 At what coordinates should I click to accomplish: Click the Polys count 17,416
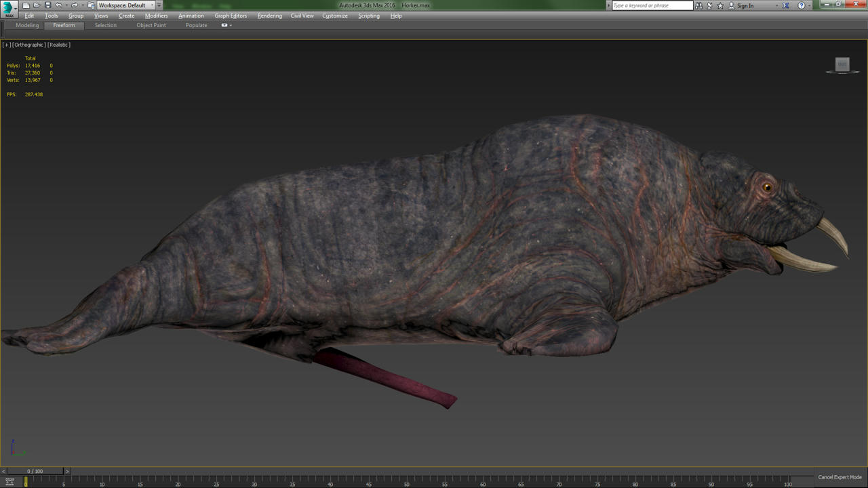pos(33,66)
